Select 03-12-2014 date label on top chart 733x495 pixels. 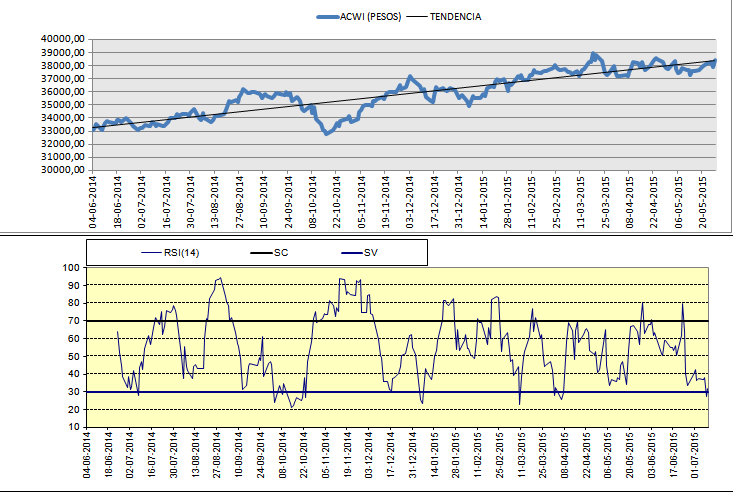(x=410, y=202)
